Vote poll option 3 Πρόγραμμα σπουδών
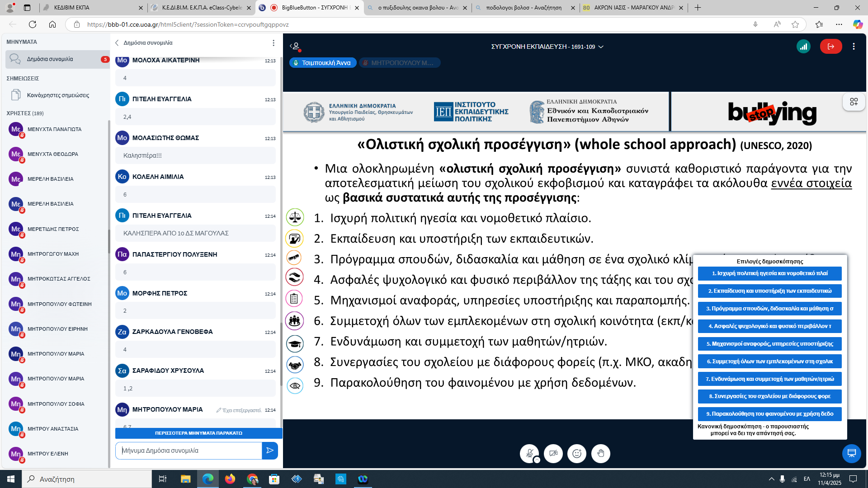 769,309
